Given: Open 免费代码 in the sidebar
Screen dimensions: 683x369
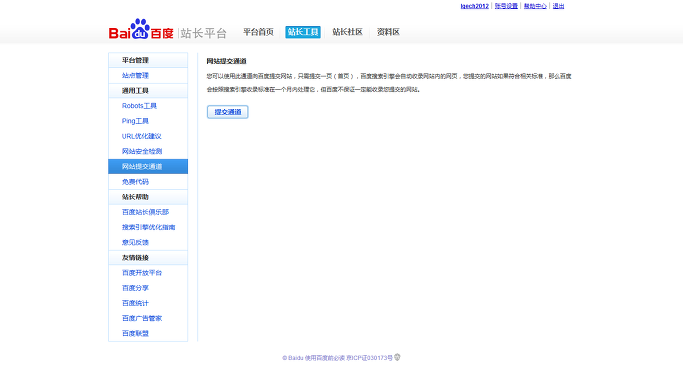Looking at the screenshot, I should (x=135, y=182).
